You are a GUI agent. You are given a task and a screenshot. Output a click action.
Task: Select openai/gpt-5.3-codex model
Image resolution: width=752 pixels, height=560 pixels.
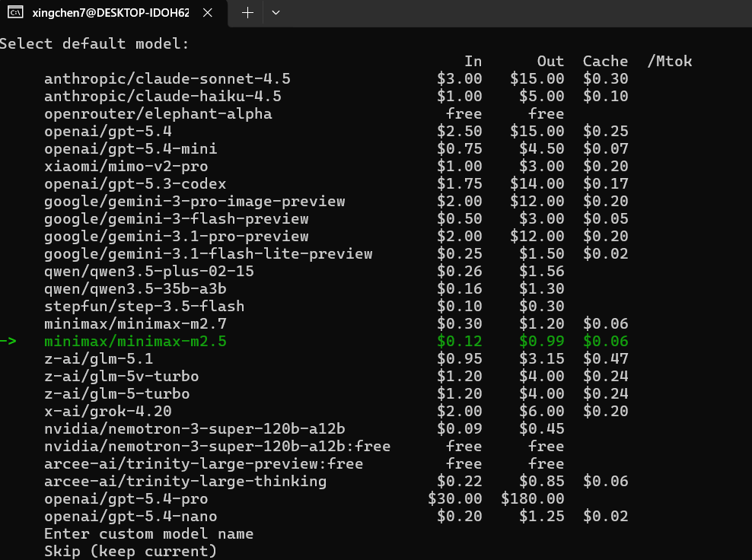[x=135, y=184]
